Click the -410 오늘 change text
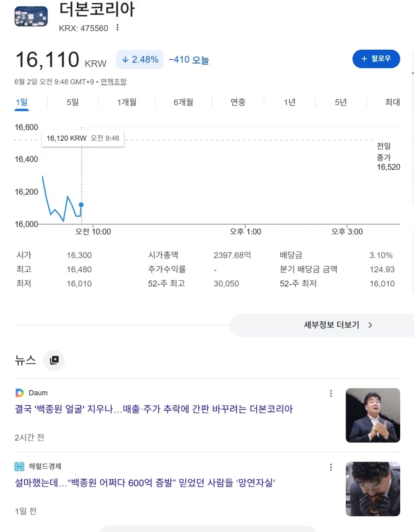This screenshot has height=532, width=414. (189, 60)
